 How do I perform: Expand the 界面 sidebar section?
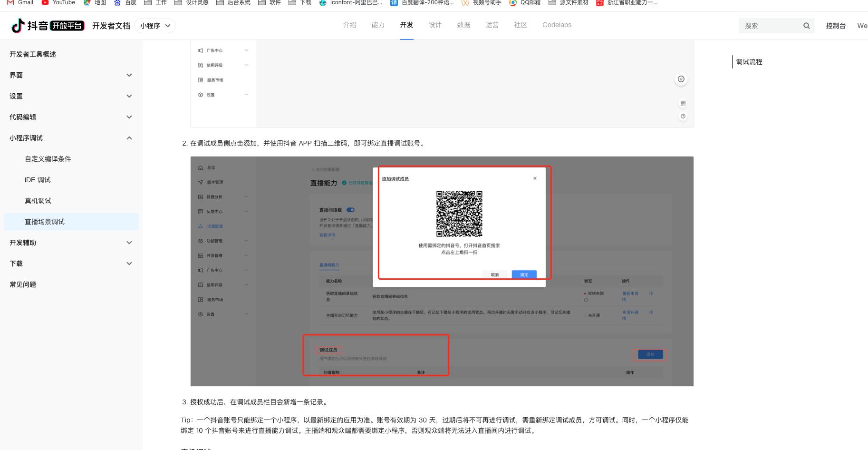pos(129,75)
